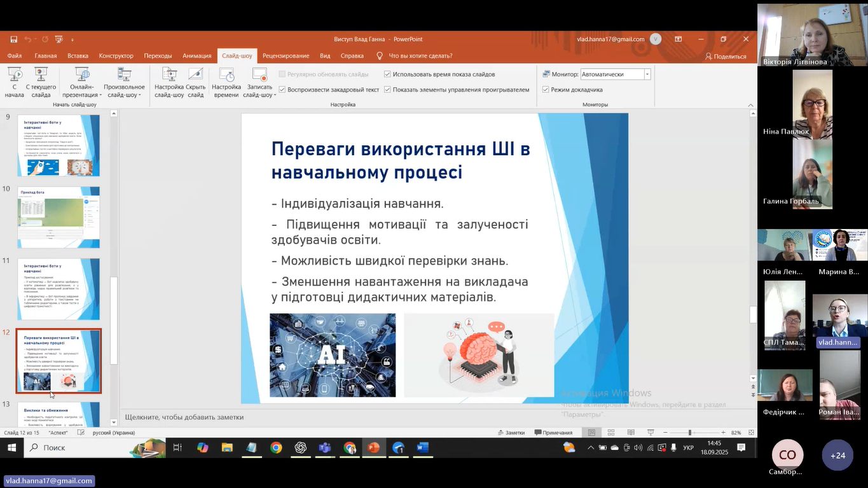The width and height of the screenshot is (868, 488).
Task: Click Примечания comments button
Action: point(553,433)
